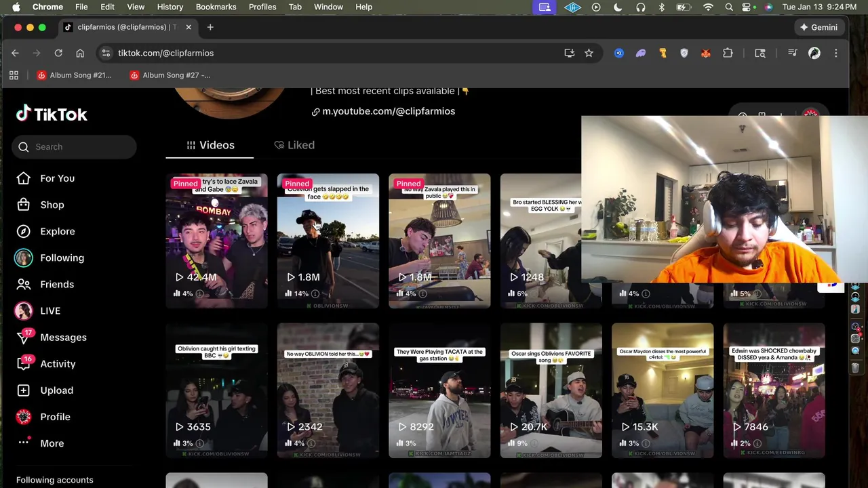This screenshot has width=868, height=488.
Task: Open the TikTok logo home link
Action: 52,114
